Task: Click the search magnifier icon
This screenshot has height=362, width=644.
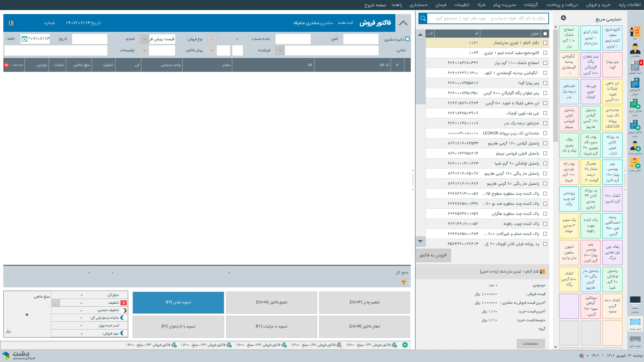Action: click(x=423, y=18)
